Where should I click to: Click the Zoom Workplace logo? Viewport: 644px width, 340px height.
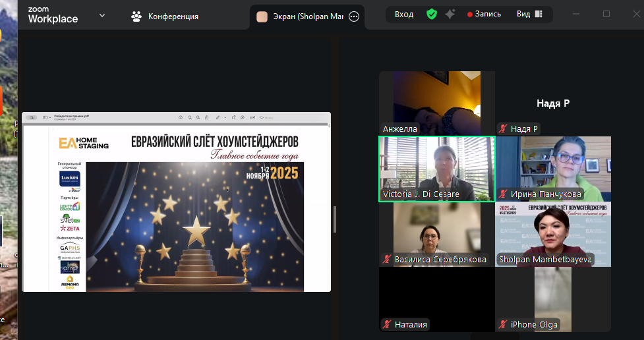(x=53, y=15)
